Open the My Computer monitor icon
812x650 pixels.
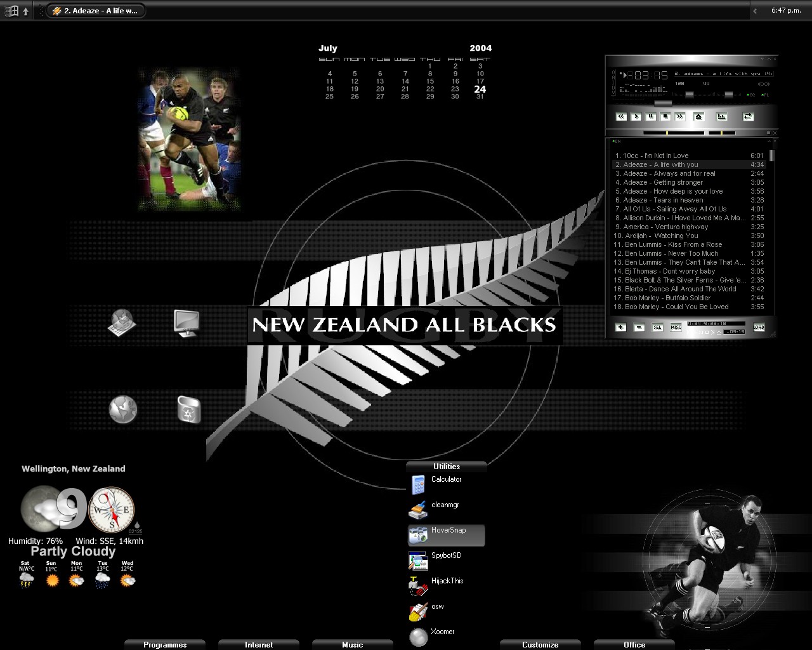[x=187, y=323]
